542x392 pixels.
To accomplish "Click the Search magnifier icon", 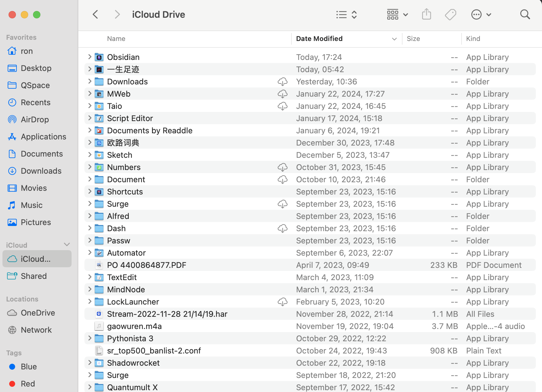I will [525, 14].
